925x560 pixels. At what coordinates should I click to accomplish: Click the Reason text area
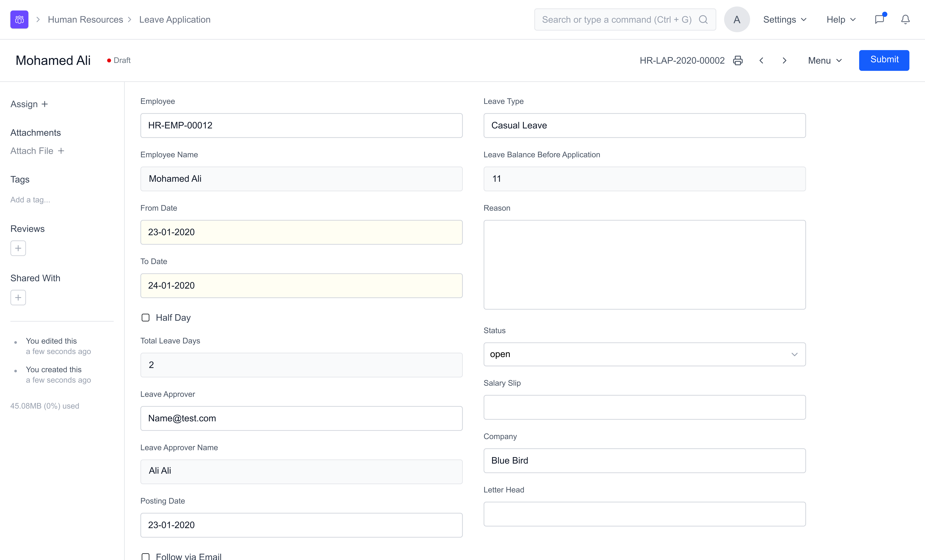[644, 265]
